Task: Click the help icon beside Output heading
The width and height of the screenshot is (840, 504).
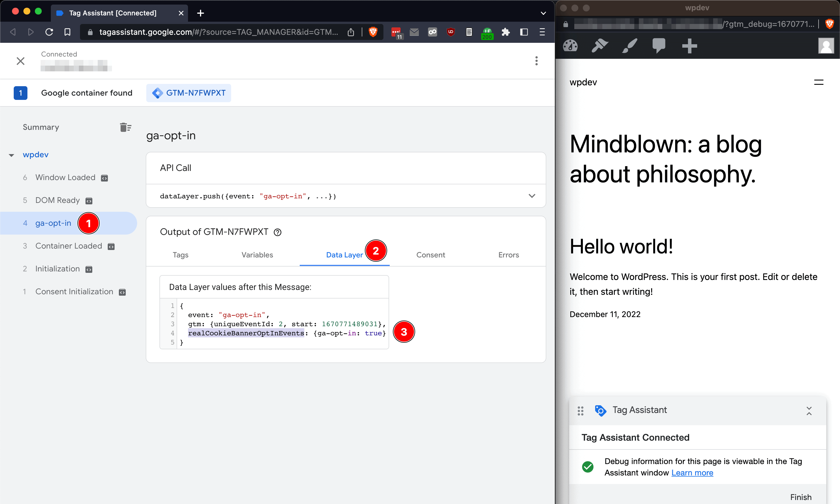Action: [x=277, y=232]
